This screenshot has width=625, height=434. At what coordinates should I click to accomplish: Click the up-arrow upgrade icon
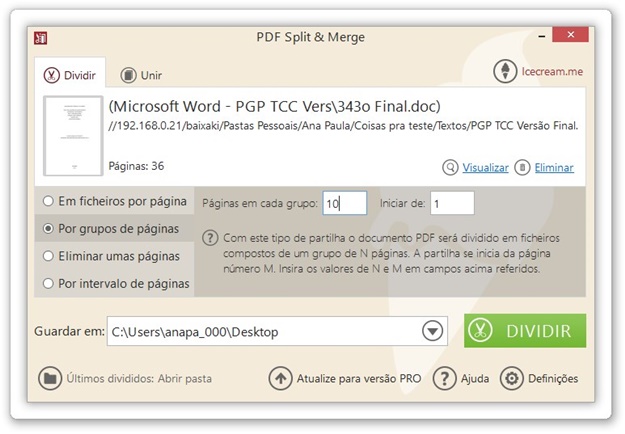(x=281, y=378)
